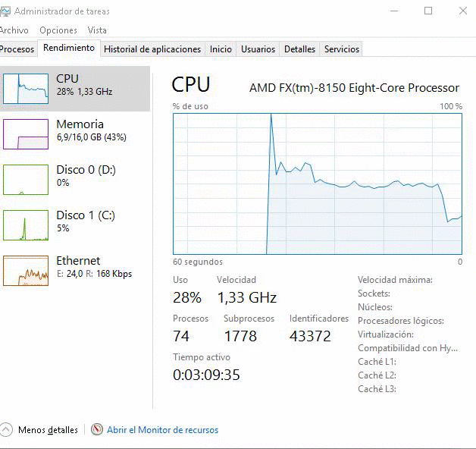Open Abrir el Monitor de recursos link
Viewport: 476px width, 449px height.
pos(162,430)
